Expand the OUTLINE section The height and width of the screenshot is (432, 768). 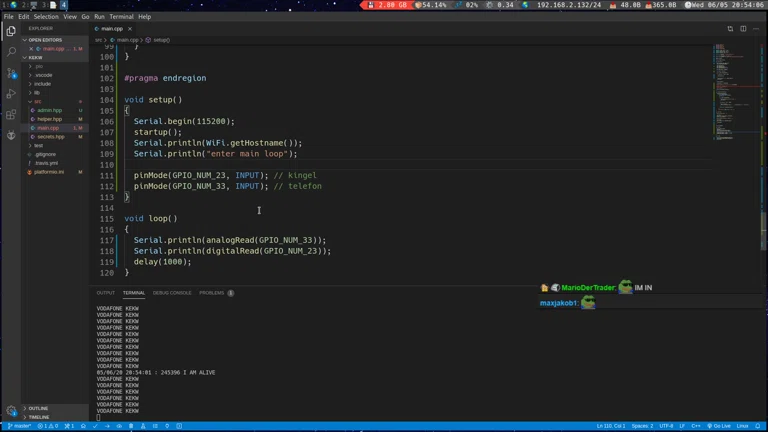38,408
